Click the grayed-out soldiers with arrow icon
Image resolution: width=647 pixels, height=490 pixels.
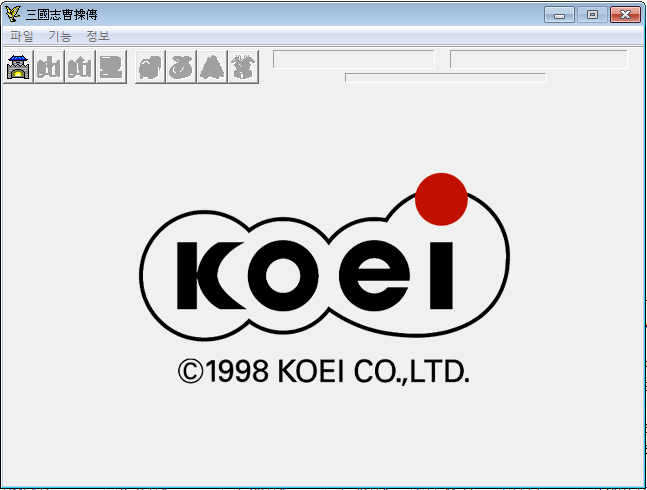[80, 67]
